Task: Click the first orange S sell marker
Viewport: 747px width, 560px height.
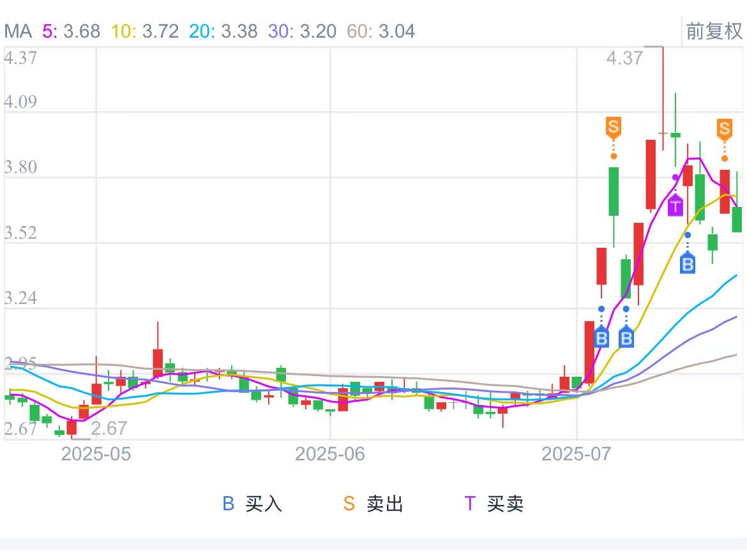Action: coord(613,127)
